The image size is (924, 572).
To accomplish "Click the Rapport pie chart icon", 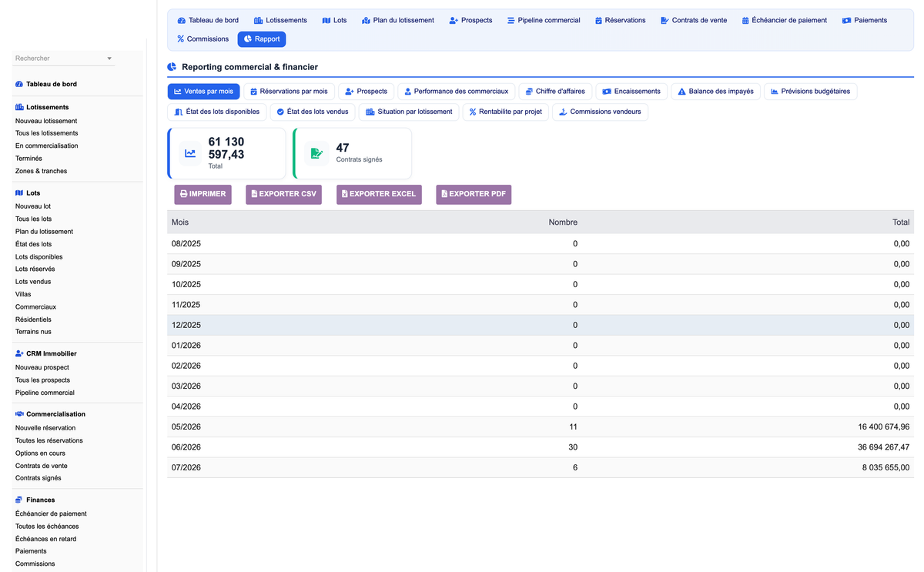I will pyautogui.click(x=247, y=39).
